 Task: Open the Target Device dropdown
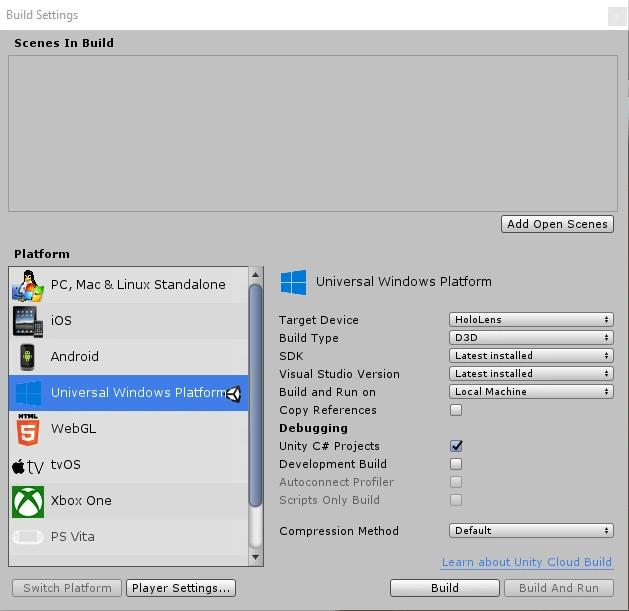[x=531, y=320]
